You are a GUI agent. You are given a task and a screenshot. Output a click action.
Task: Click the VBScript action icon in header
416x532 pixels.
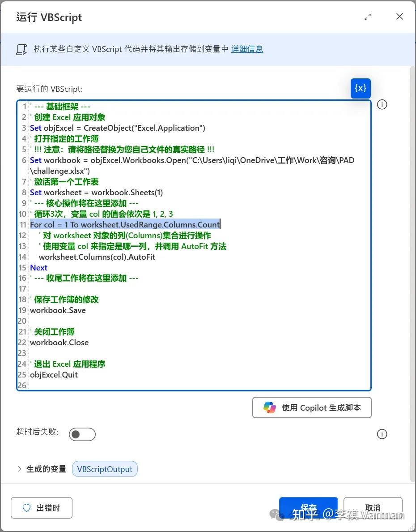(x=21, y=49)
